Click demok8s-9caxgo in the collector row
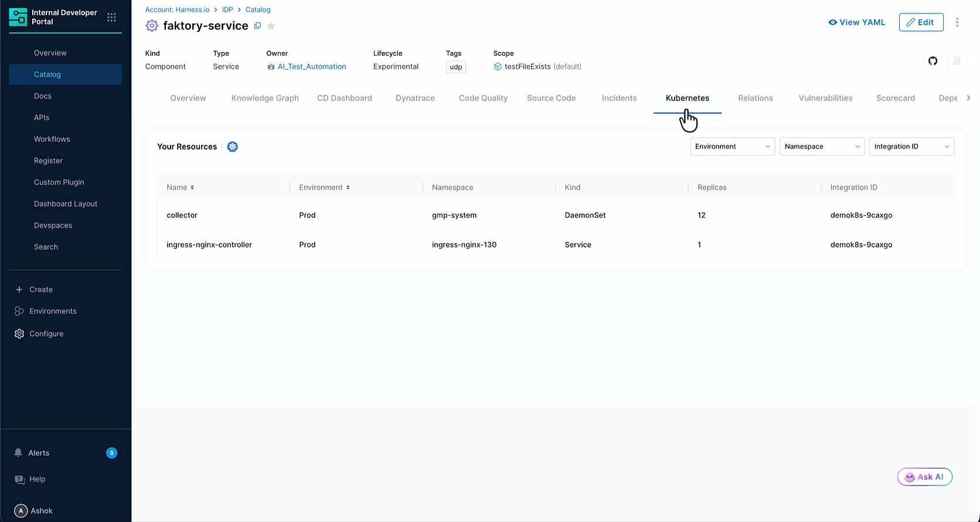The image size is (980, 522). 861,215
